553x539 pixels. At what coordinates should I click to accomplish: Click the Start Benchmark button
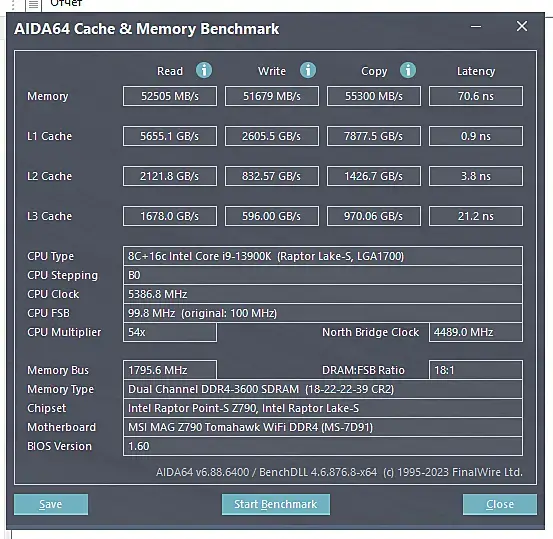click(276, 504)
